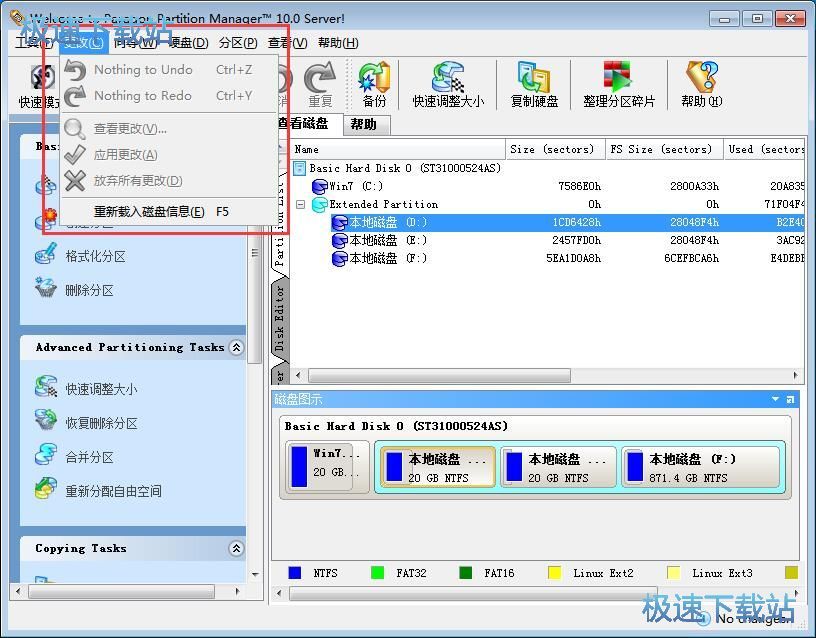816x638 pixels.
Task: Open the 更改(C) menu
Action: pos(83,43)
